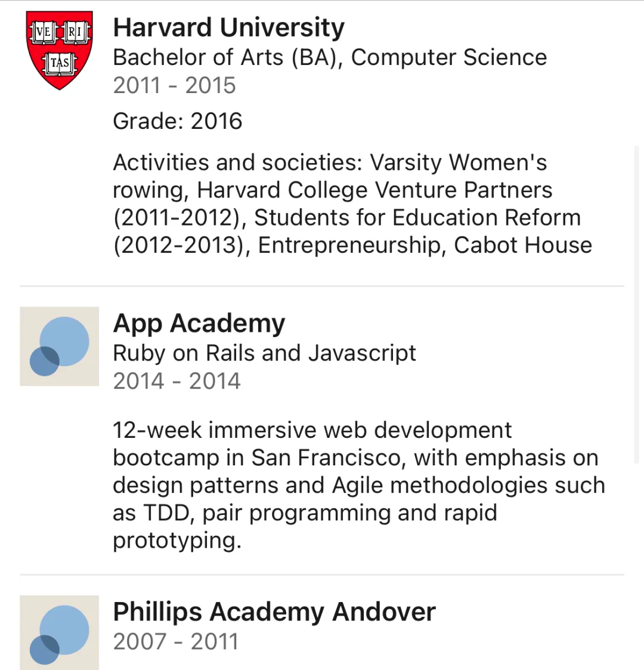Tap the Harvard College Venture Partners text

374,190
